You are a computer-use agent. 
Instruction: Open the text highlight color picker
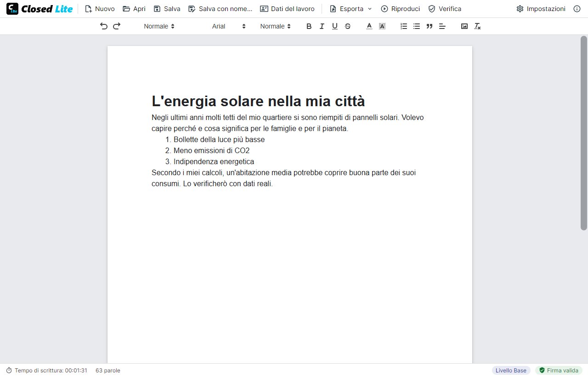point(382,26)
